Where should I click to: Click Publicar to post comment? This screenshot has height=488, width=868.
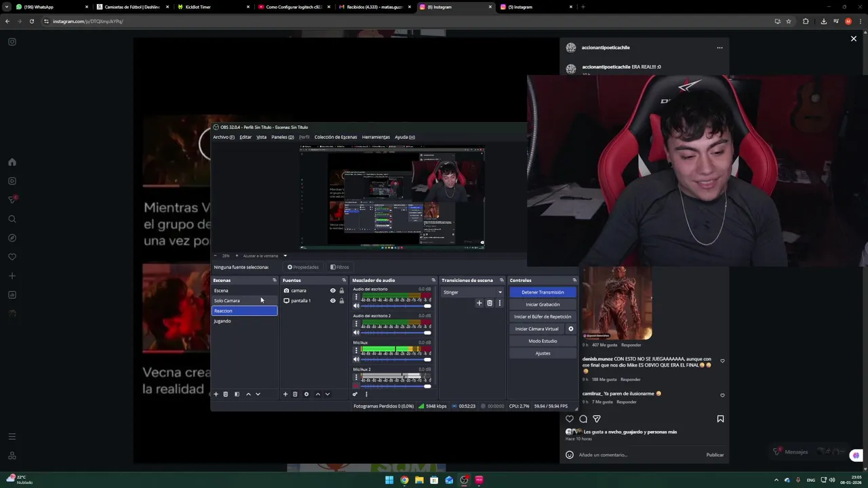[715, 455]
